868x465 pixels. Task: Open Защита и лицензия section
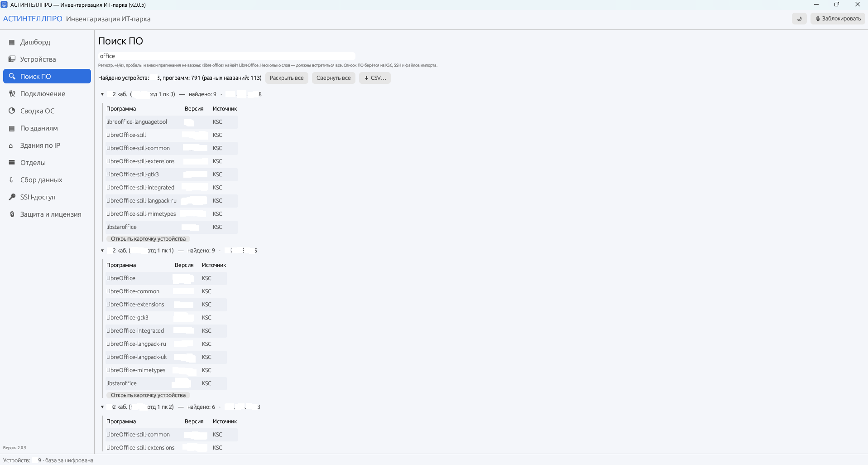[47, 214]
